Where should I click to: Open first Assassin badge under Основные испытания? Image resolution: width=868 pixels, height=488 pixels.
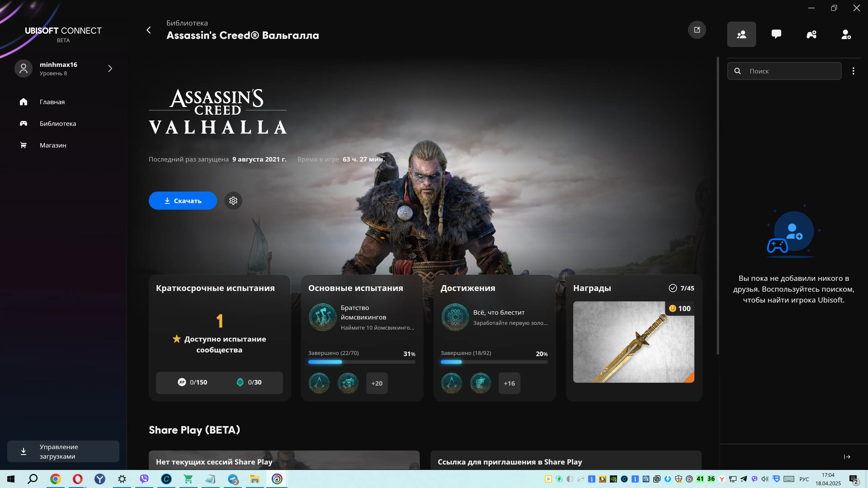[x=319, y=383]
